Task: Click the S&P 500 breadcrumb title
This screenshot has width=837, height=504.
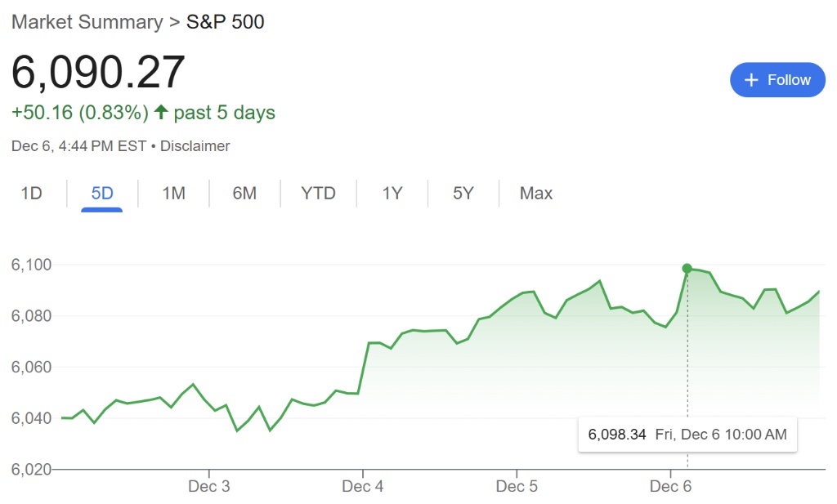Action: pyautogui.click(x=226, y=22)
